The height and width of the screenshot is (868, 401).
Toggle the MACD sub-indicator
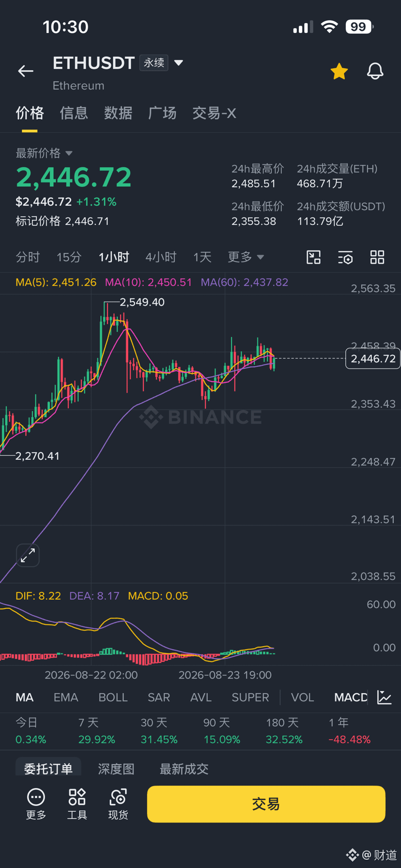tap(351, 697)
